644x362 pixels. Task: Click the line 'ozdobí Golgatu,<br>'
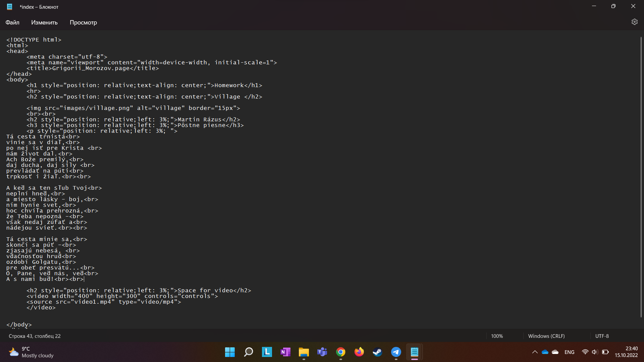point(41,262)
